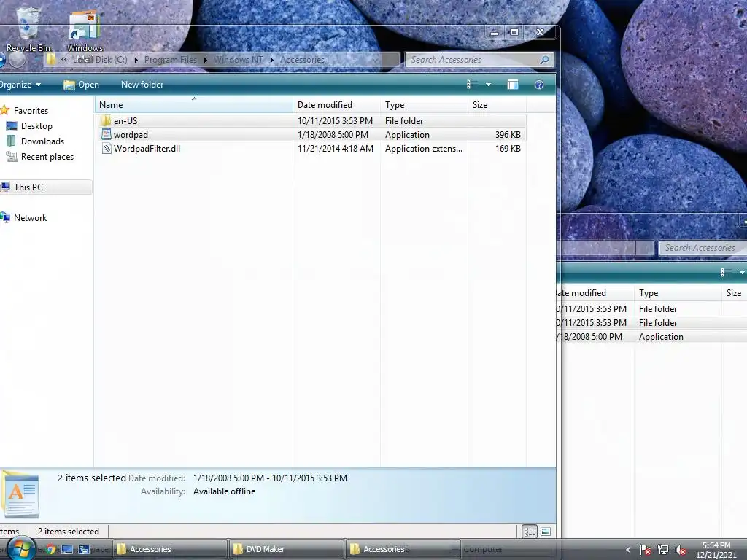
Task: Switch to Details view icon in status bar
Action: (530, 532)
